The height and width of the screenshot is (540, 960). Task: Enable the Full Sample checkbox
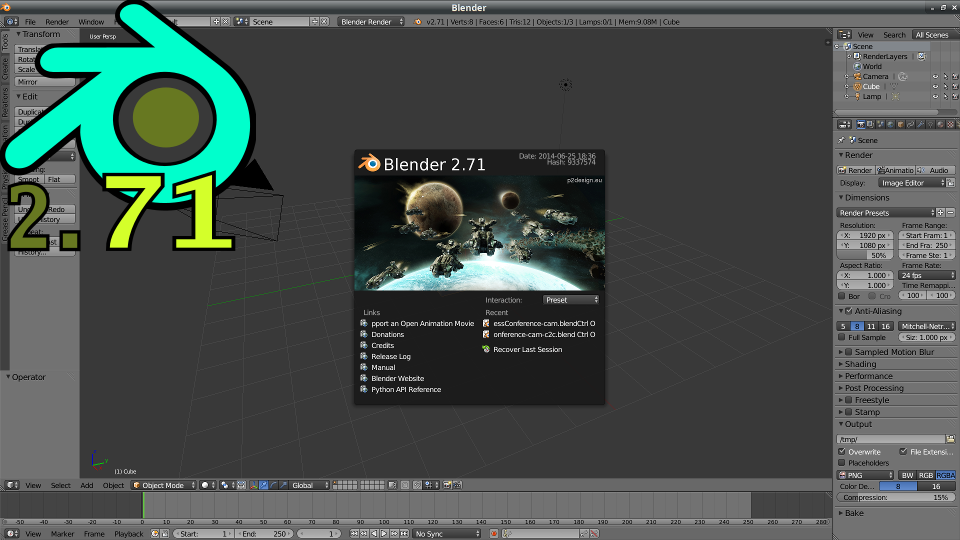(842, 339)
